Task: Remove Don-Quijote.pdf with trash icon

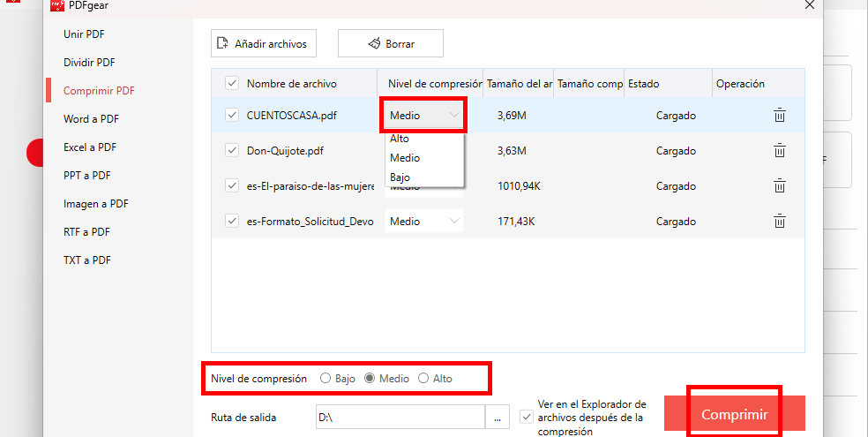Action: tap(779, 151)
